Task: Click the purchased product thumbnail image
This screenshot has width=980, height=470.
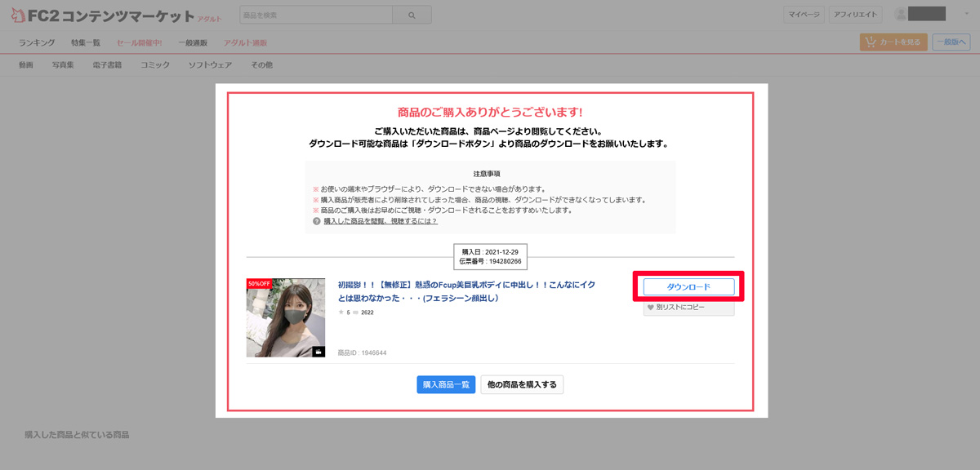Action: [286, 317]
